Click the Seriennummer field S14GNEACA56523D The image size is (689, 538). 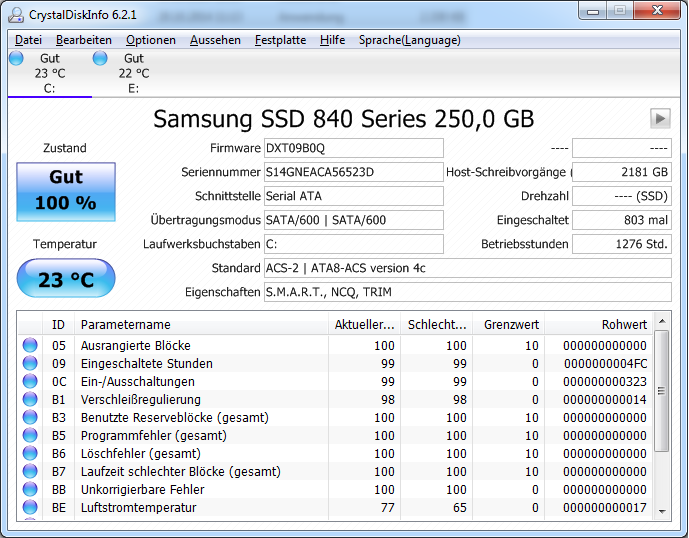[x=354, y=172]
